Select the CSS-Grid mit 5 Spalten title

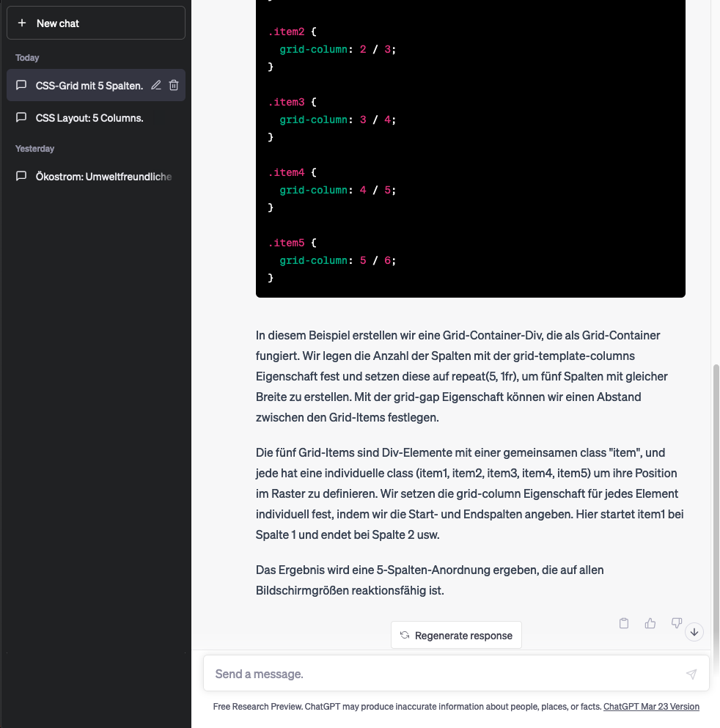point(89,86)
